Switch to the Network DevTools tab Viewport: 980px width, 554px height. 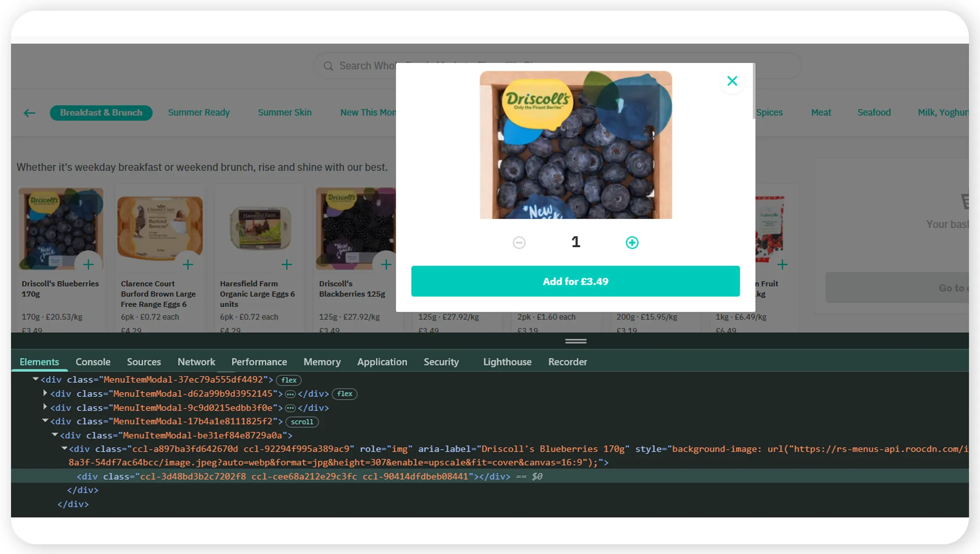(x=196, y=362)
